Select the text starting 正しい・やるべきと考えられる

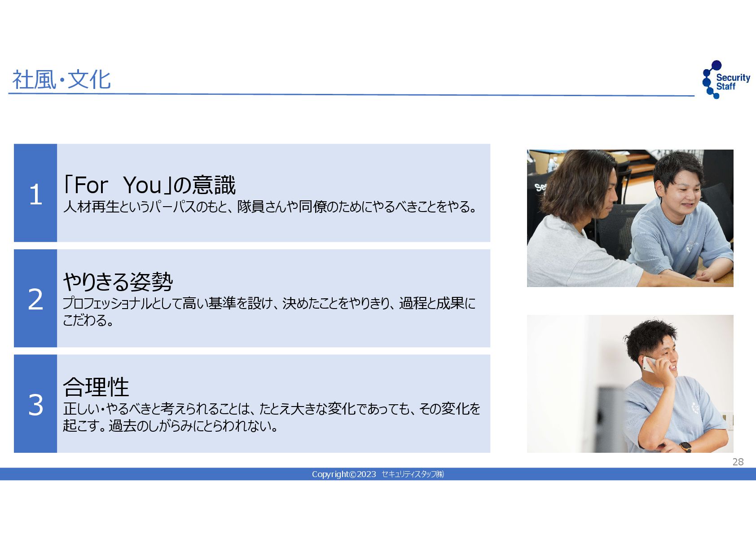pyautogui.click(x=272, y=417)
